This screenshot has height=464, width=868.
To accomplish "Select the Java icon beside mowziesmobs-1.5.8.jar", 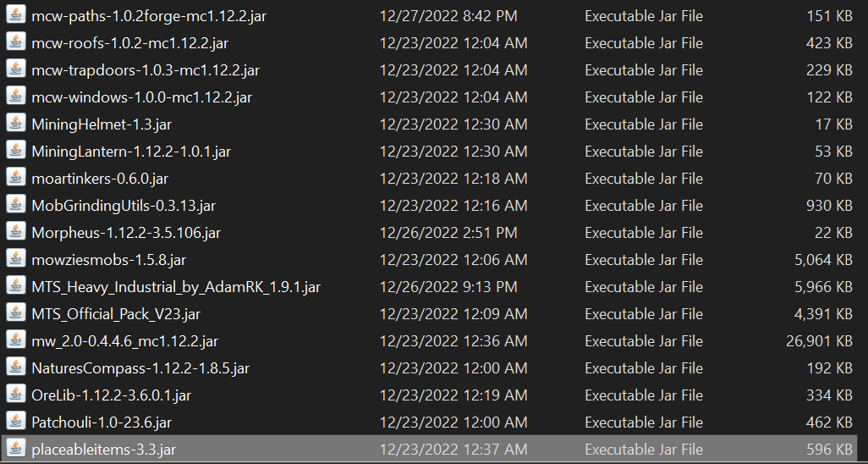I will [16, 259].
